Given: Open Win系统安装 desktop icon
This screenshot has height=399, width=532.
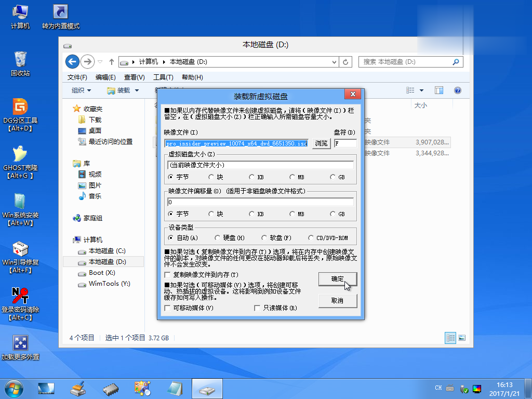Looking at the screenshot, I should 20,210.
